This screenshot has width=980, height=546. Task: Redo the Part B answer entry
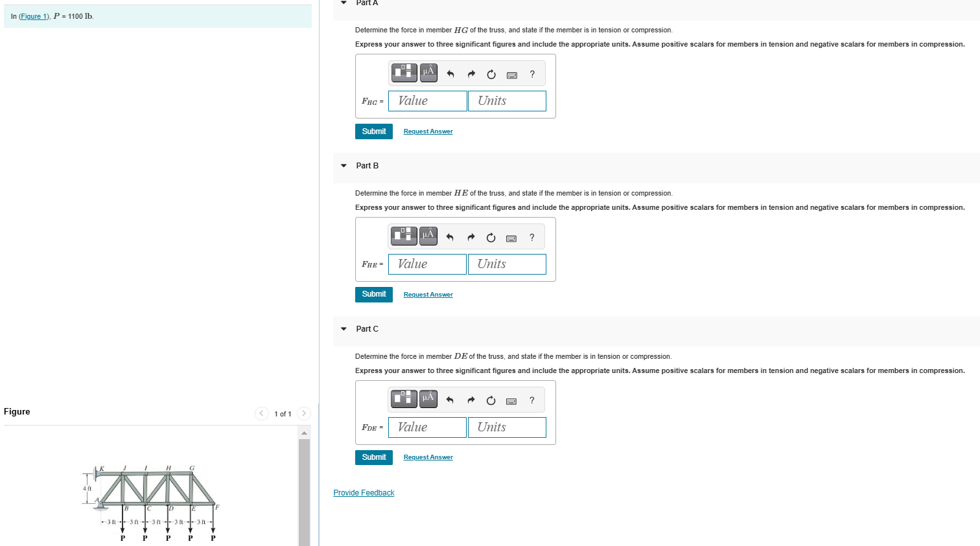click(x=471, y=238)
